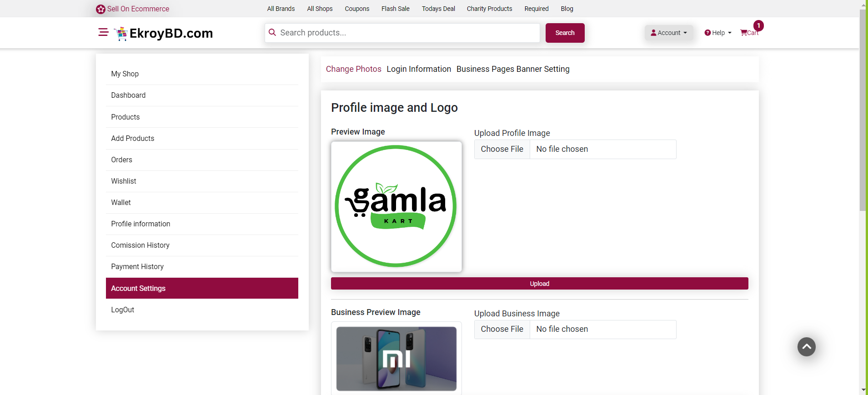The height and width of the screenshot is (395, 868).
Task: Click the Sell On Ecommerce star icon
Action: [100, 9]
